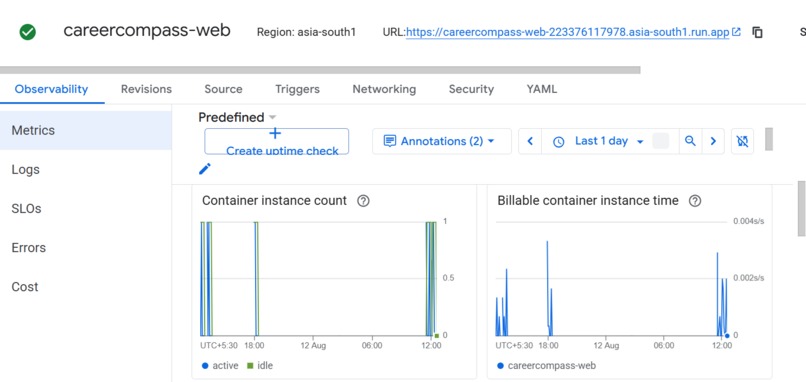The height and width of the screenshot is (382, 806).
Task: Open help for Billable container instance time
Action: click(x=694, y=201)
